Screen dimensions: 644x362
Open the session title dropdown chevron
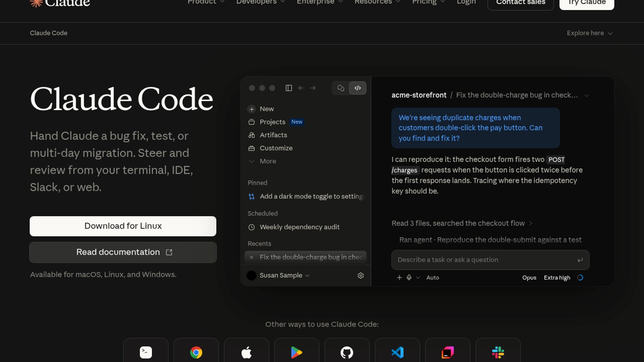pos(586,96)
